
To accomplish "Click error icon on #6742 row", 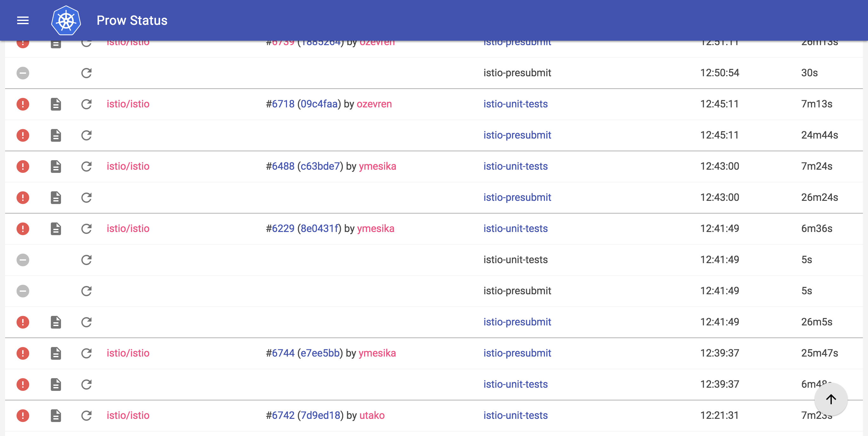I will [x=23, y=415].
